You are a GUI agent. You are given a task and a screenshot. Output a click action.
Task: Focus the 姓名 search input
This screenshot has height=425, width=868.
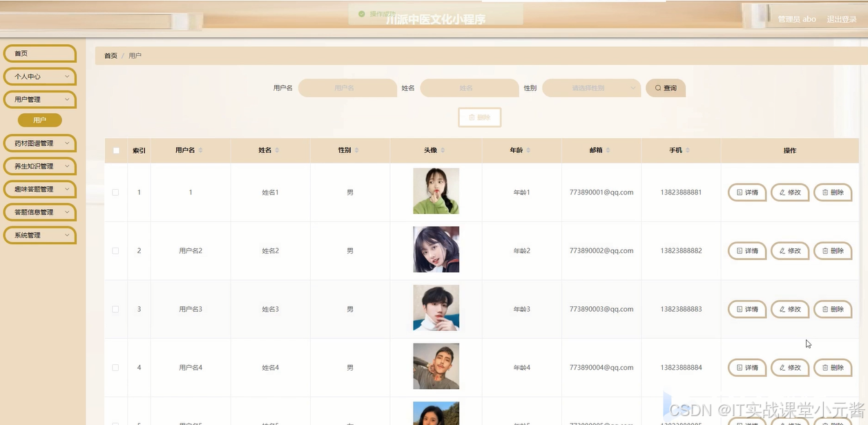pyautogui.click(x=470, y=88)
